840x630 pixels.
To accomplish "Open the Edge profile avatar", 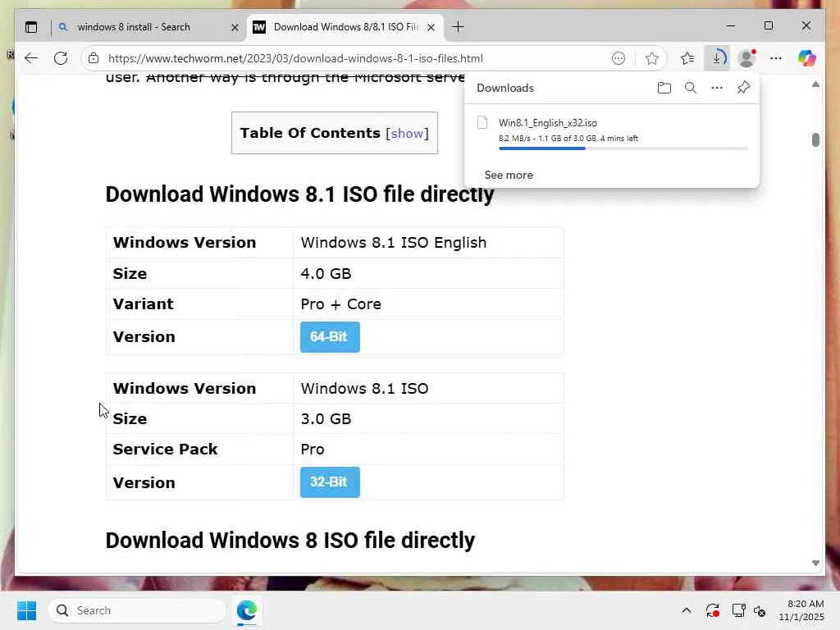I will click(x=746, y=58).
